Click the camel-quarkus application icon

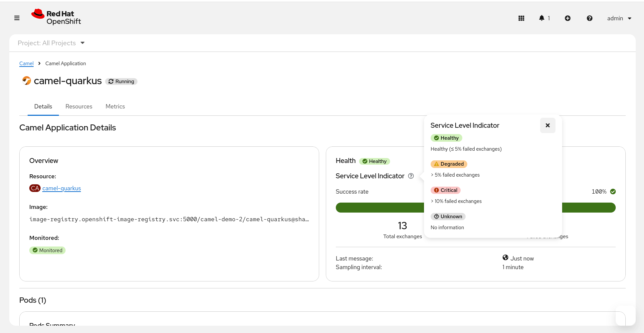(26, 81)
